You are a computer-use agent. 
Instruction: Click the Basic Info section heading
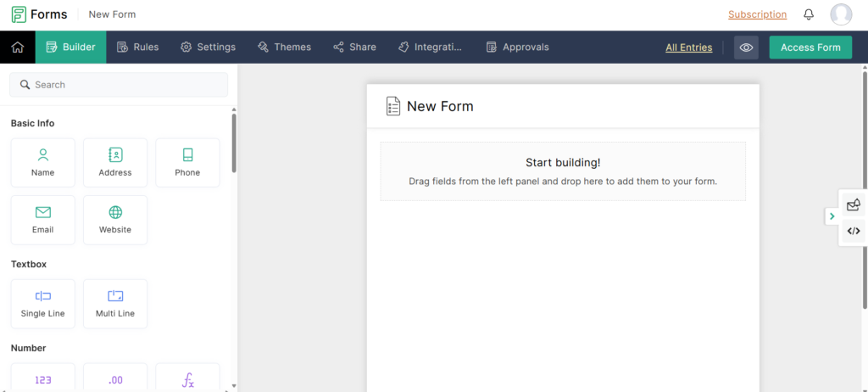pos(33,123)
